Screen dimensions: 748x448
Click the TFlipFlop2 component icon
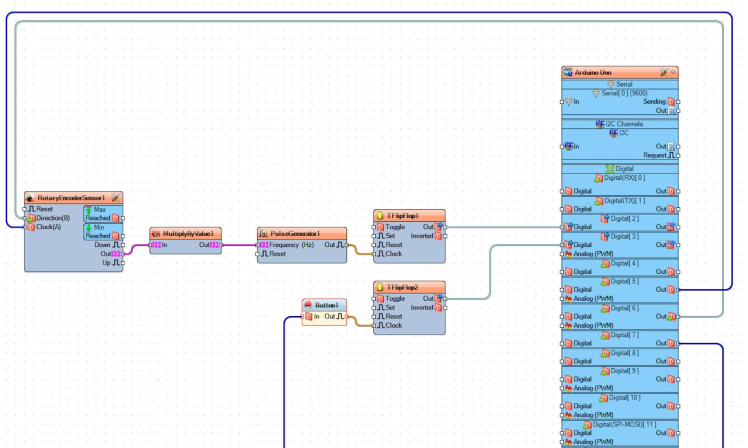(x=381, y=286)
